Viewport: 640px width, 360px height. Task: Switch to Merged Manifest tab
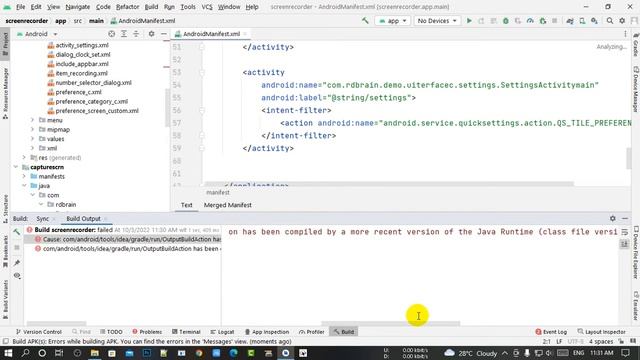tap(227, 205)
